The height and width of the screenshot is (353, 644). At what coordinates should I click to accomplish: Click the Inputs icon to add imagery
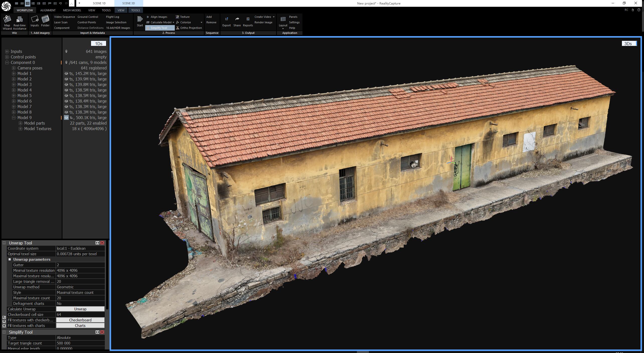pyautogui.click(x=35, y=21)
